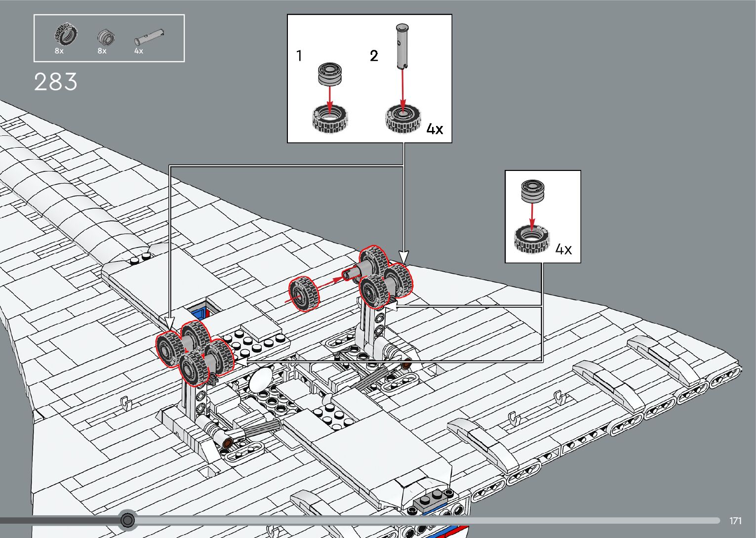The image size is (756, 538).
Task: Click the wheel rim in the right-side callout box
Action: tap(532, 190)
